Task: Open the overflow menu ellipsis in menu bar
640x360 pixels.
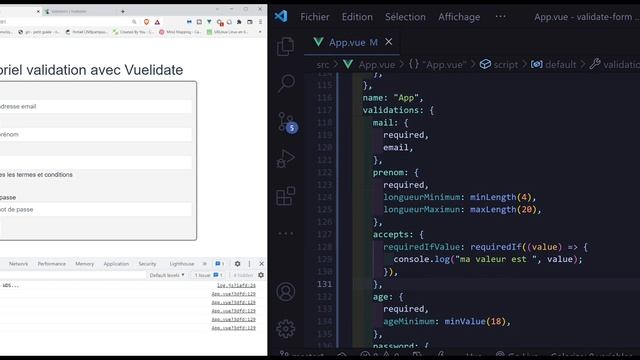Action: [x=500, y=17]
